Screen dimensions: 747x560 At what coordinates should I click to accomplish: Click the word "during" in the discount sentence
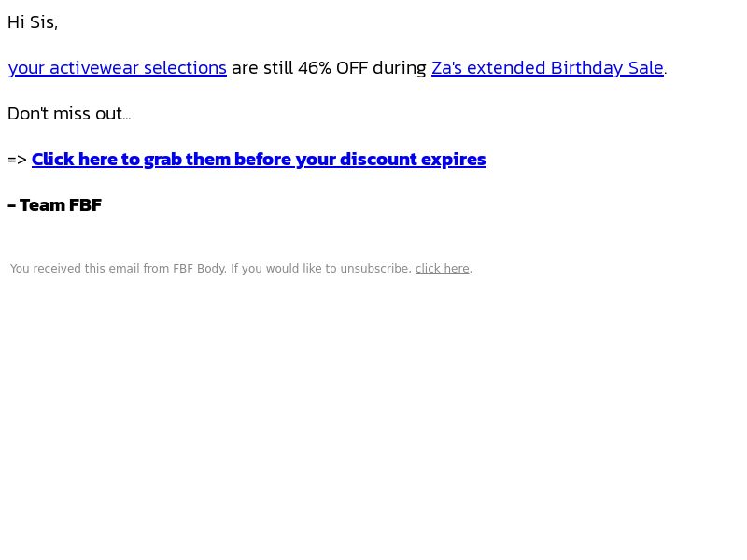(400, 68)
